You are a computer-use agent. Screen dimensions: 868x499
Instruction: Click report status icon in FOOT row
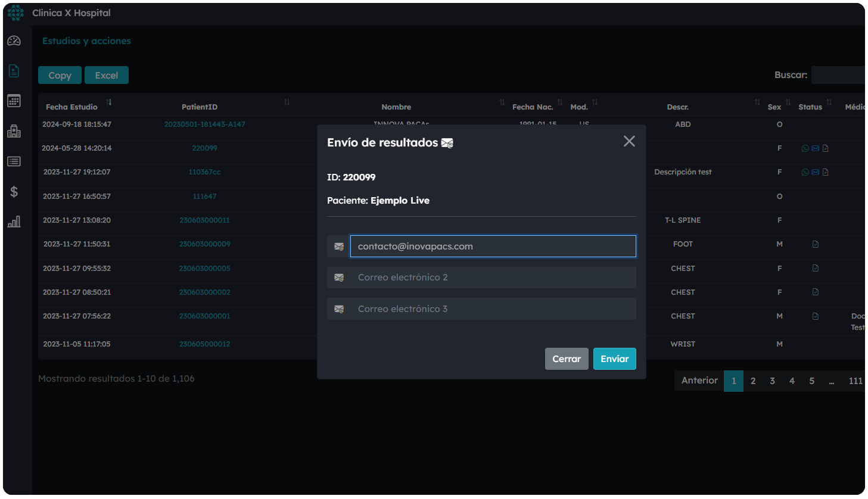tap(816, 244)
